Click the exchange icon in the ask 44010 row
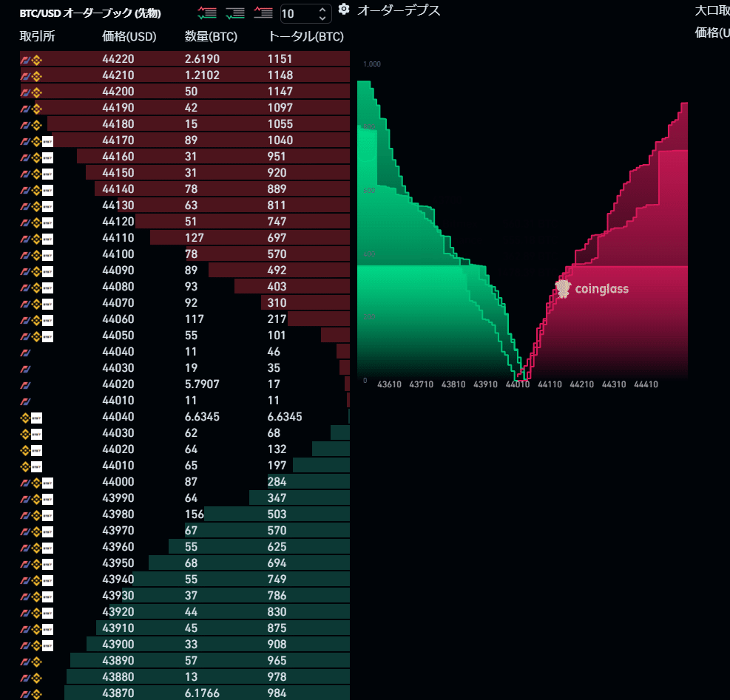 pyautogui.click(x=26, y=401)
